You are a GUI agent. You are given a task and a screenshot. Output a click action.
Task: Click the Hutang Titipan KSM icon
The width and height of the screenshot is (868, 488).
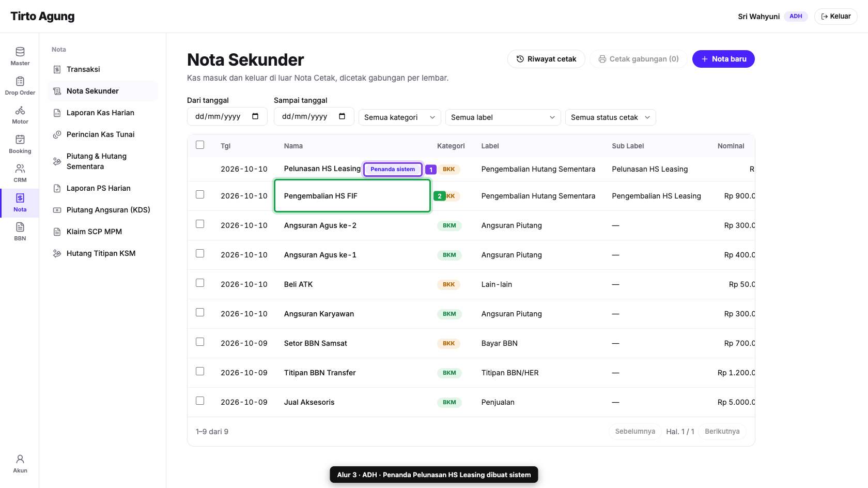pyautogui.click(x=57, y=253)
